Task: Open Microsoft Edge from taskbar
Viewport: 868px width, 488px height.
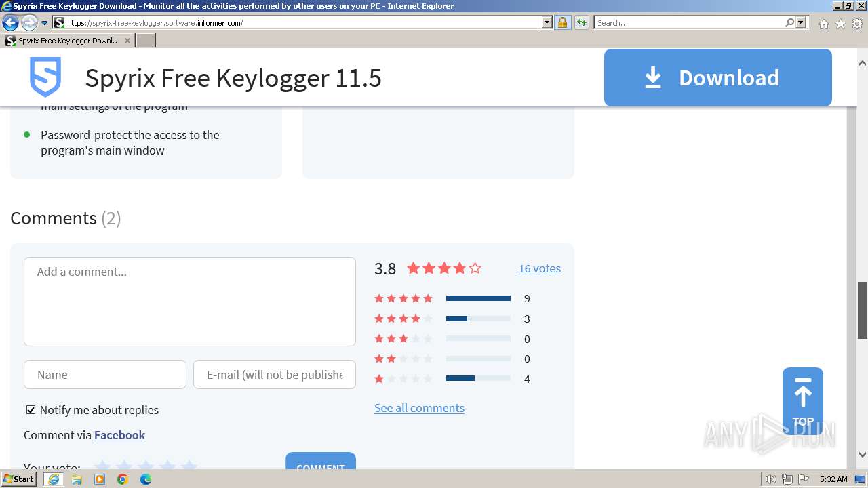Action: [x=146, y=479]
